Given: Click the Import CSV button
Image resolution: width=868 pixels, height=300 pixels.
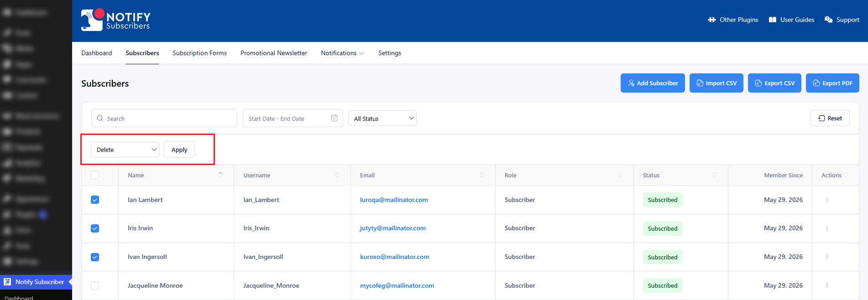Looking at the screenshot, I should (716, 83).
